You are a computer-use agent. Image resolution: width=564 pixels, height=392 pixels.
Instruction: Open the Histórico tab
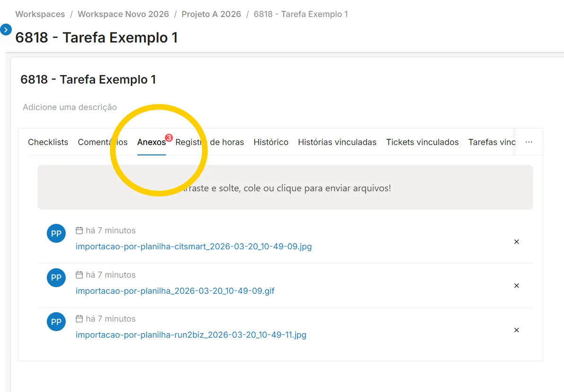click(271, 142)
